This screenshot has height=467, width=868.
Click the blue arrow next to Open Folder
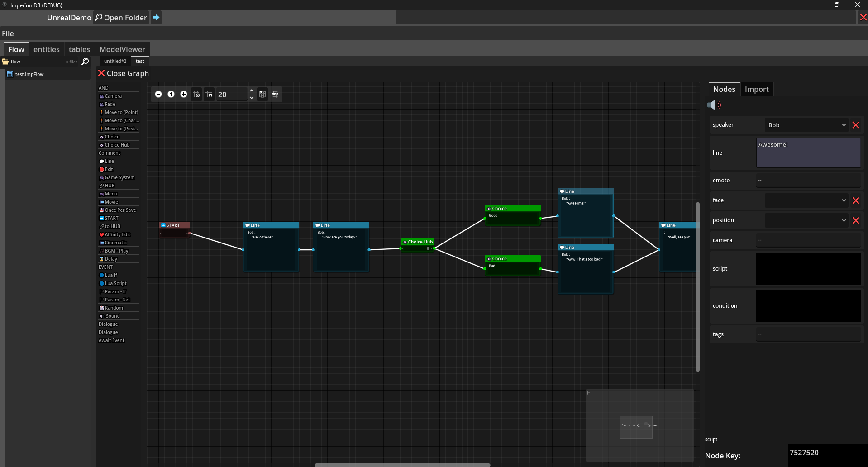pos(156,18)
